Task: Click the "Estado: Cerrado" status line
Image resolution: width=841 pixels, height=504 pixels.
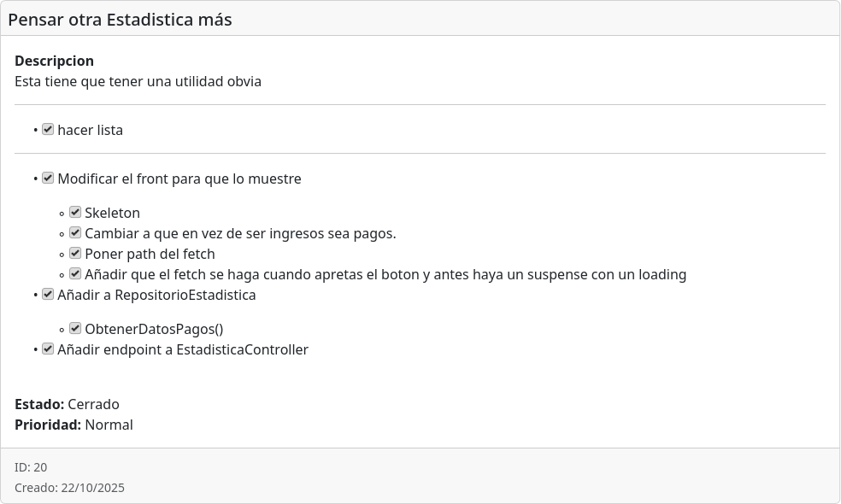Action: (x=67, y=404)
